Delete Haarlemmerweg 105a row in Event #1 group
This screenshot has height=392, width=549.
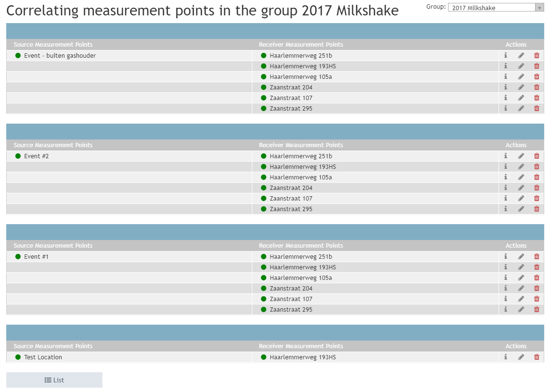(x=537, y=278)
